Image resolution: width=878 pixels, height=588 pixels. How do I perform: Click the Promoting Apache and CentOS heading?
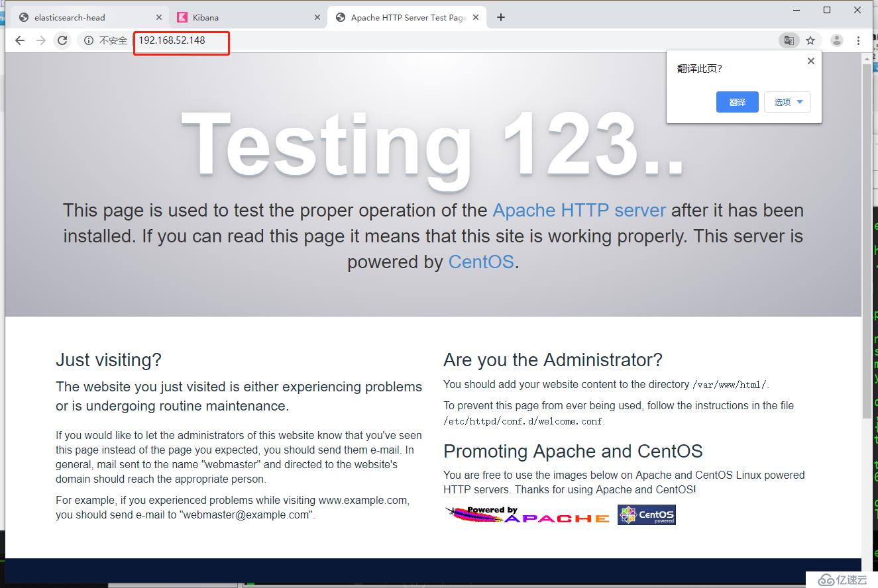click(573, 452)
